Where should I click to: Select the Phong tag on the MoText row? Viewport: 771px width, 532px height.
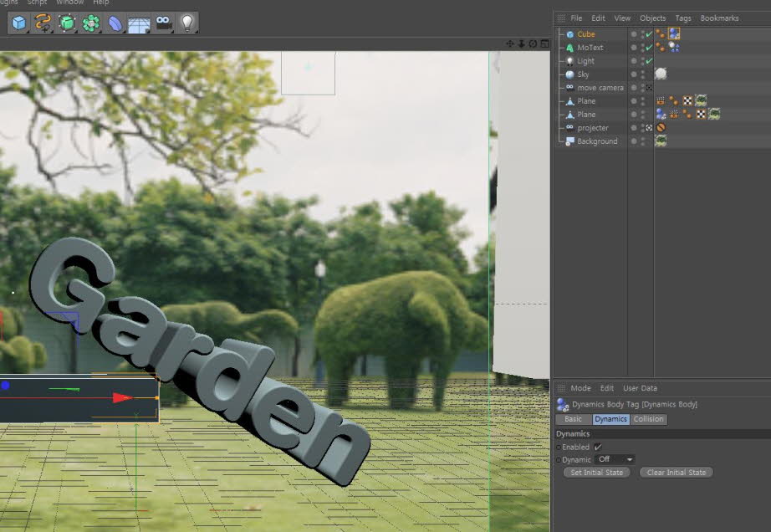(x=661, y=47)
